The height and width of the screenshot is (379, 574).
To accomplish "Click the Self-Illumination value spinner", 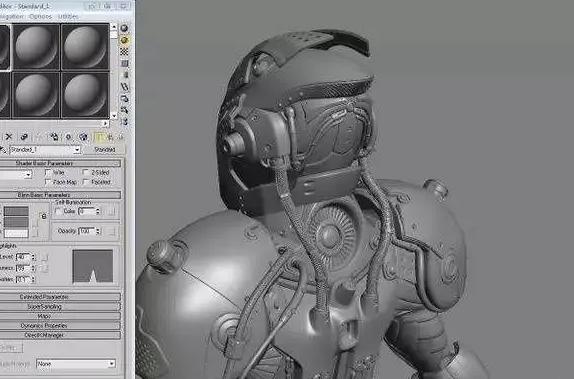I will click(97, 211).
